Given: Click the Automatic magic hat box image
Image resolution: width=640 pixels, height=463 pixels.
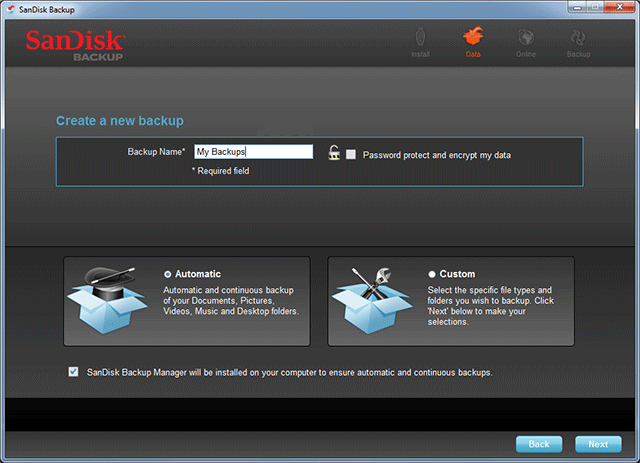Looking at the screenshot, I should click(107, 301).
